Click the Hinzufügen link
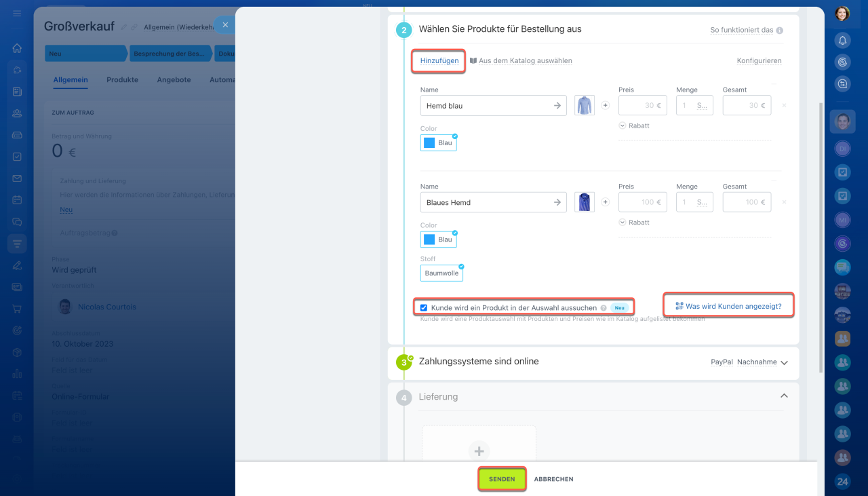868x496 pixels. 439,60
